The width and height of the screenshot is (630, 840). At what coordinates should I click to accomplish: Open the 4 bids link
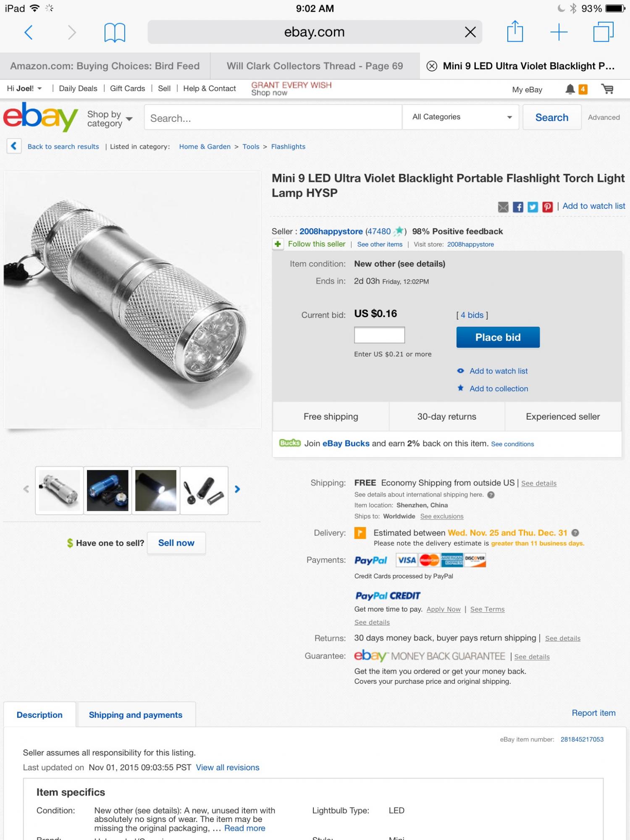pos(472,315)
